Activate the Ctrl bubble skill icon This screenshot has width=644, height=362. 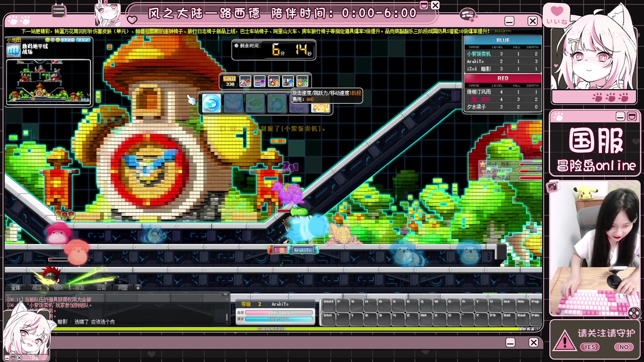coord(212,103)
